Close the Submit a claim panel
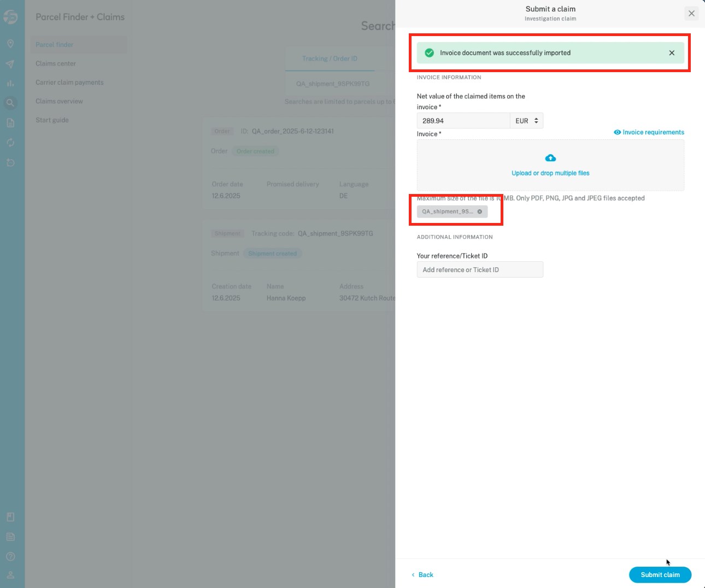705x588 pixels. click(x=691, y=14)
